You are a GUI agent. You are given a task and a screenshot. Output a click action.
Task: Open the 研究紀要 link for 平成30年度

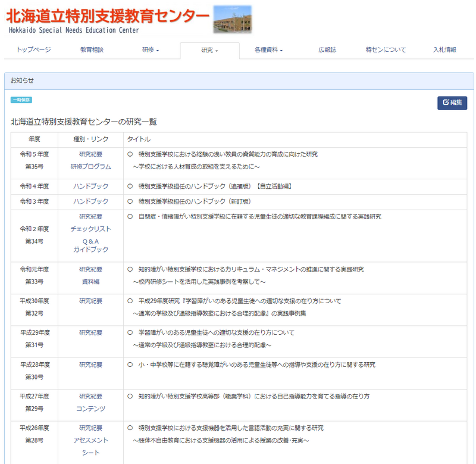[x=91, y=301]
